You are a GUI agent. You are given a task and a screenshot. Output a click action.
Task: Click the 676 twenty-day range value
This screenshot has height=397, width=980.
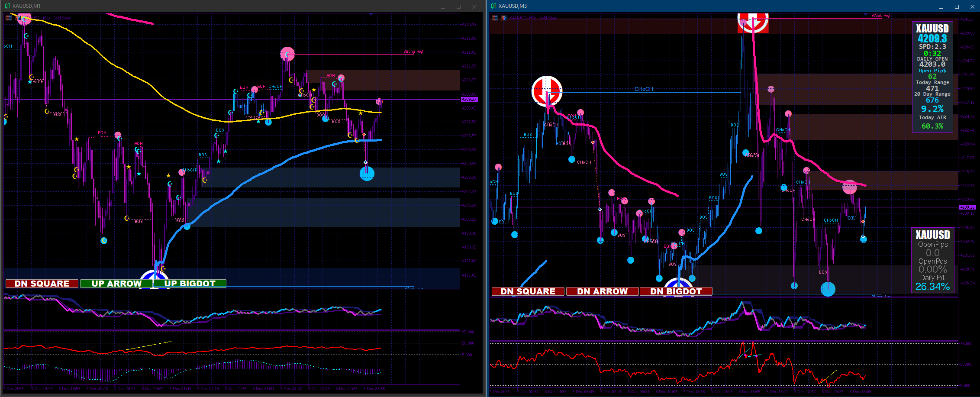point(932,100)
